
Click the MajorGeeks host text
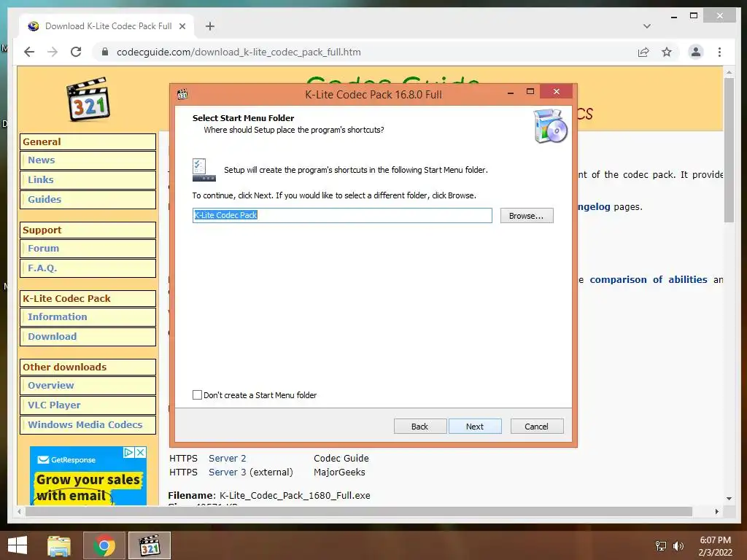pos(339,472)
